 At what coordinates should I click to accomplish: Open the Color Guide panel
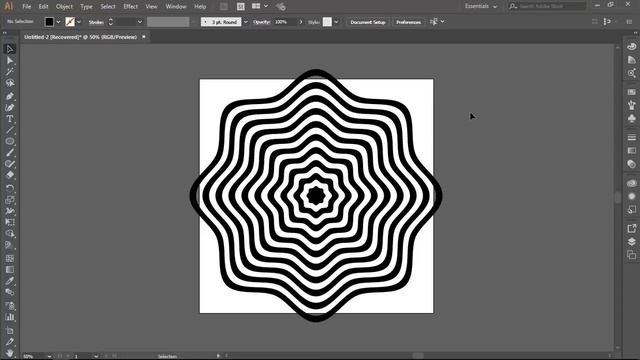click(631, 60)
